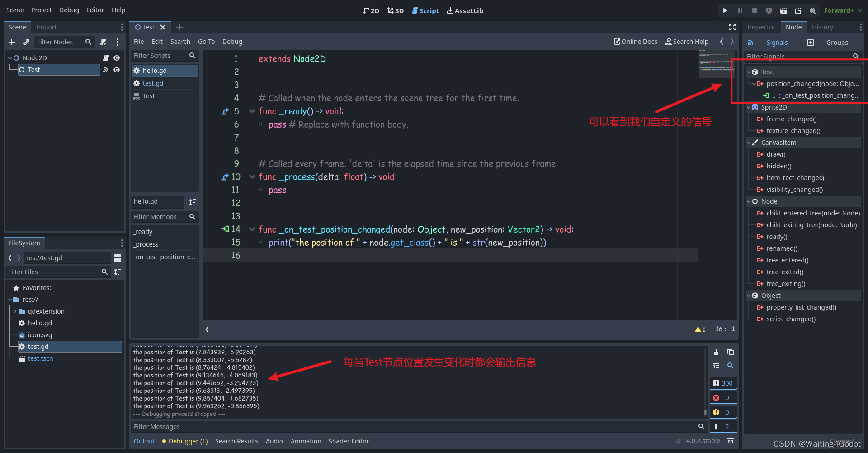Collapse the position_changed signal under Test
868x453 pixels.
pyautogui.click(x=753, y=84)
